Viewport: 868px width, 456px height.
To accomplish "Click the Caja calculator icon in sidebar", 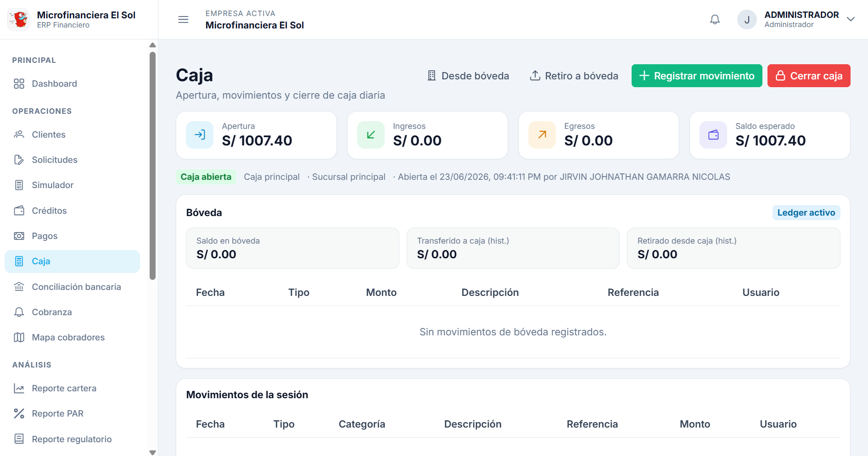I will point(19,261).
